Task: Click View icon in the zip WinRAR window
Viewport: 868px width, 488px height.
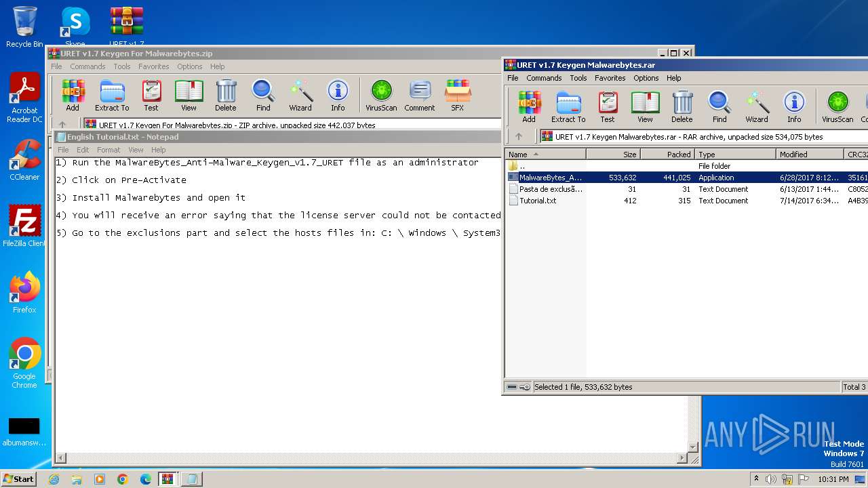Action: tap(189, 96)
